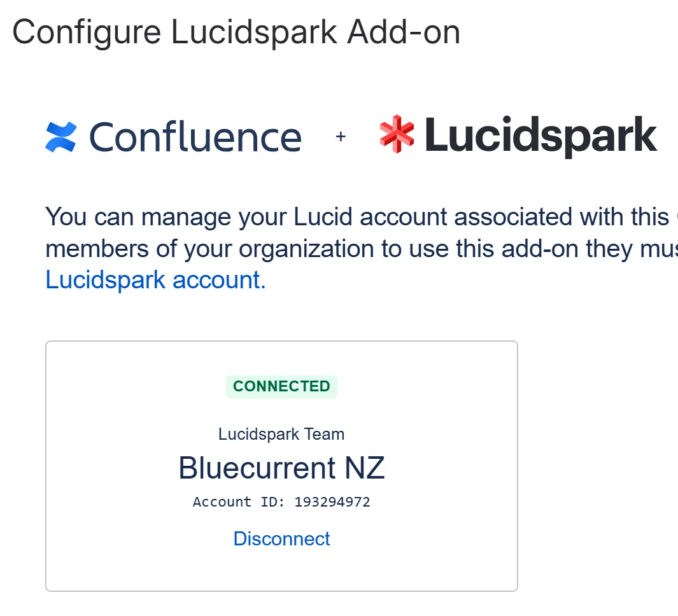Click the blue Confluence logo icon
The height and width of the screenshot is (616, 678).
coord(61,137)
